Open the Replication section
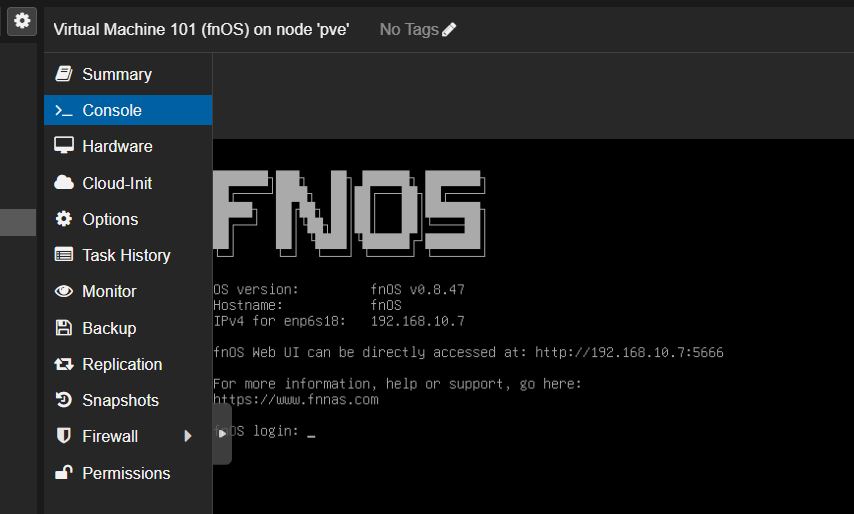The image size is (854, 514). tap(128, 364)
